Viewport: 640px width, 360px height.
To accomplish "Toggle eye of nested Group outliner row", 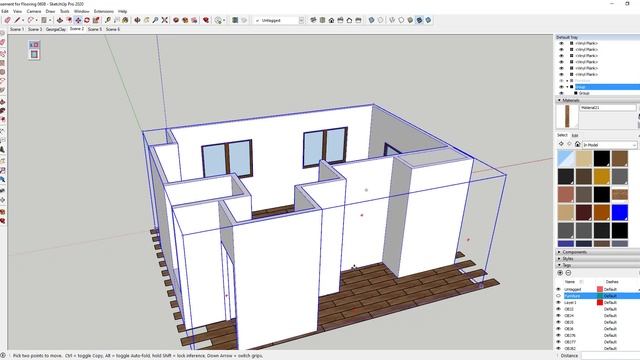I will tap(561, 93).
